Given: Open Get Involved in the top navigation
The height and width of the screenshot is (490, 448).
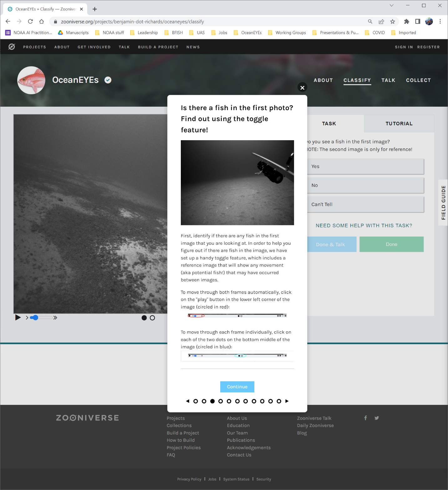Looking at the screenshot, I should 94,47.
